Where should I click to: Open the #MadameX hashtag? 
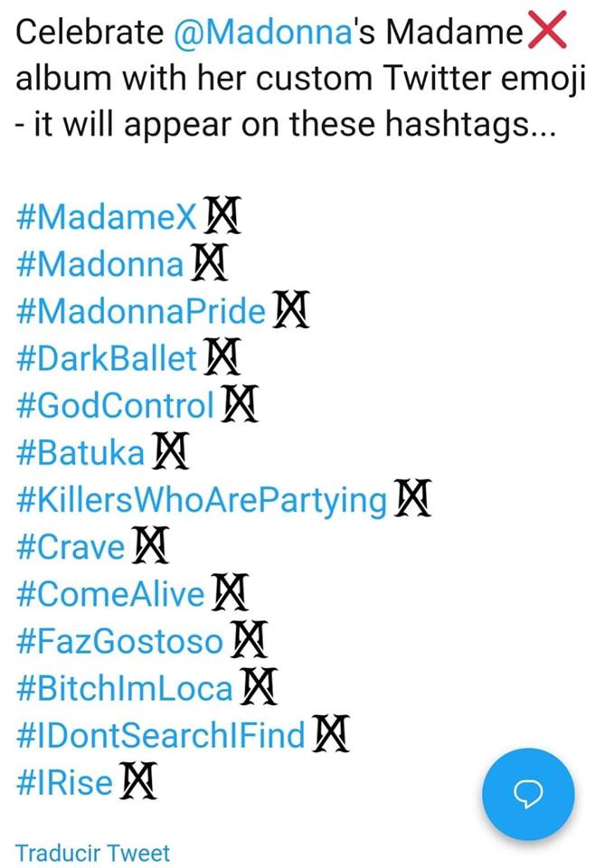pos(107,216)
